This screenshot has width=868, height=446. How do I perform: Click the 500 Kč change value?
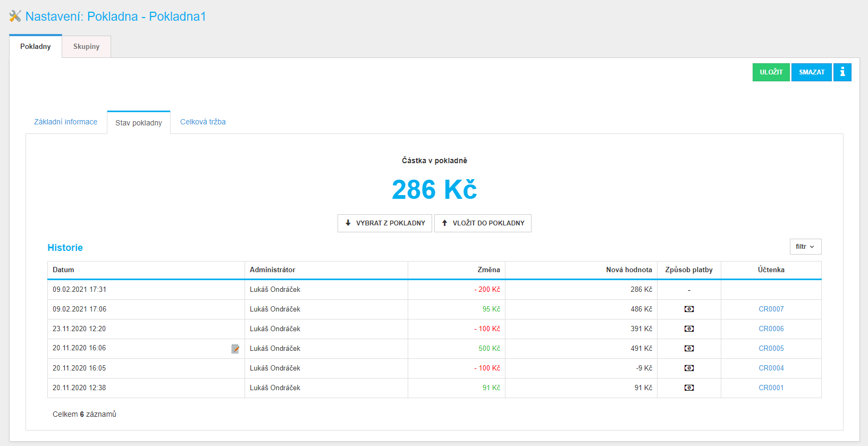tap(490, 349)
